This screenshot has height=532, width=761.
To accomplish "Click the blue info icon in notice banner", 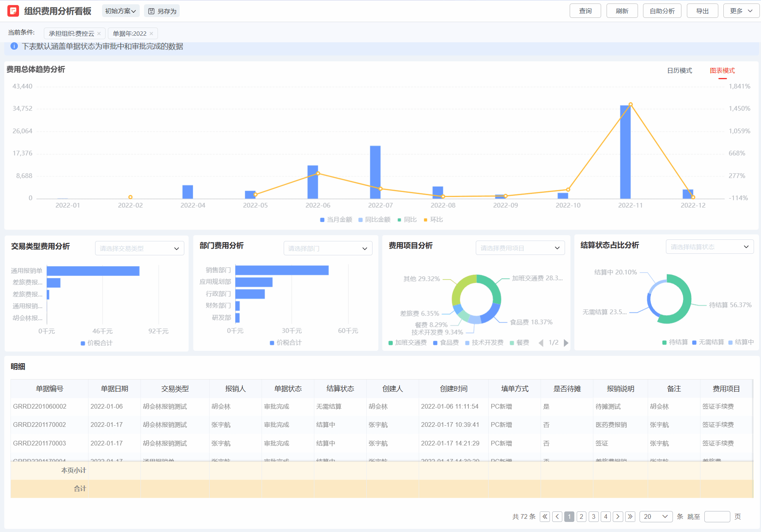I will [14, 46].
